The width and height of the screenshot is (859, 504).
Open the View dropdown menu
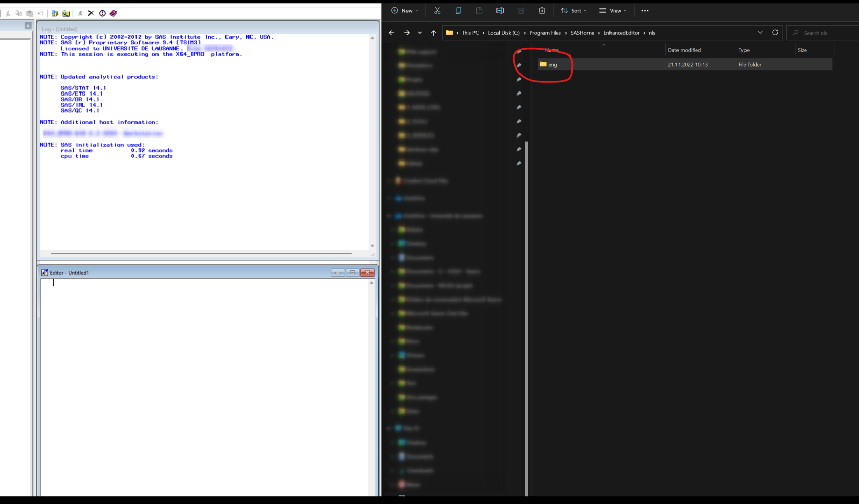pyautogui.click(x=613, y=11)
